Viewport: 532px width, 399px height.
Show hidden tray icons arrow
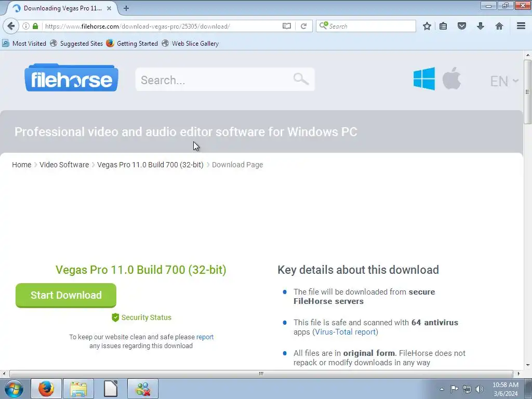click(x=442, y=389)
